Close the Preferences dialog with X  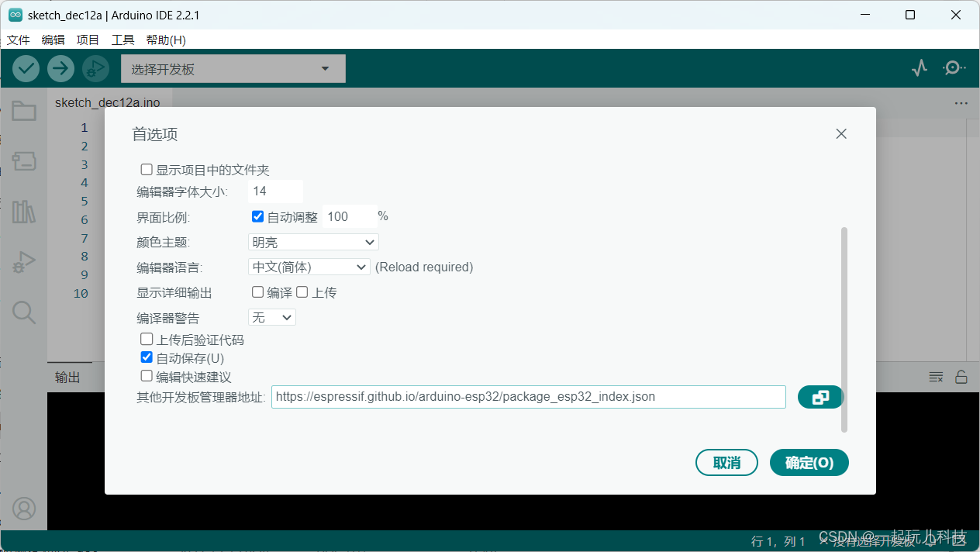click(841, 134)
